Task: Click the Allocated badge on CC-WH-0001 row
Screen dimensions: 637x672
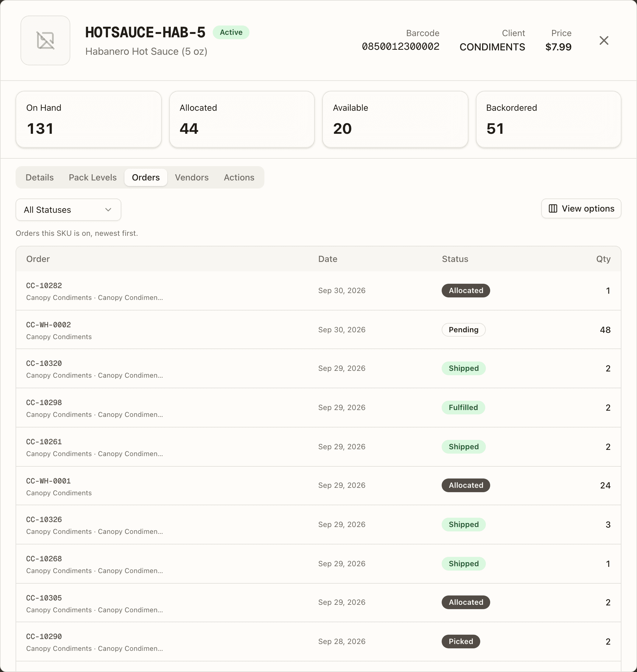Action: pyautogui.click(x=466, y=485)
